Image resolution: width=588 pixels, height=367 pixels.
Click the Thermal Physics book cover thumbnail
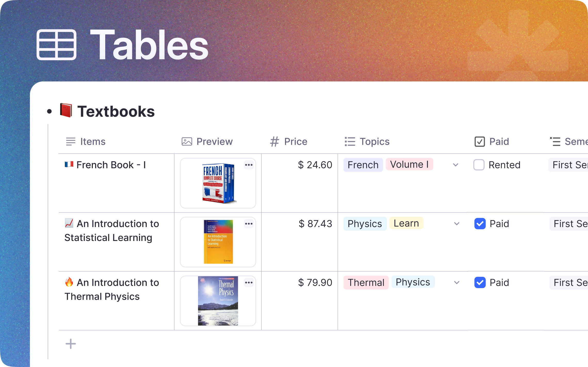coord(218,301)
